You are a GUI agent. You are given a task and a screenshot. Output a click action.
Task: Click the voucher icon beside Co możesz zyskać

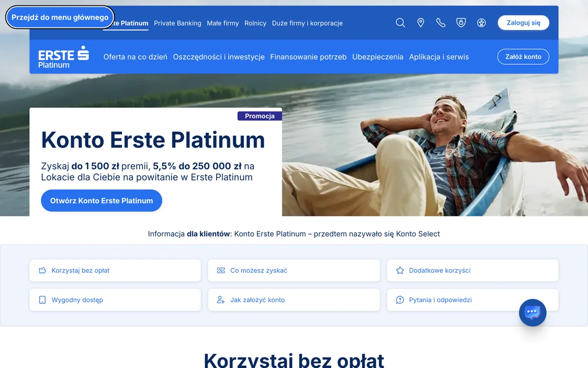coord(221,270)
